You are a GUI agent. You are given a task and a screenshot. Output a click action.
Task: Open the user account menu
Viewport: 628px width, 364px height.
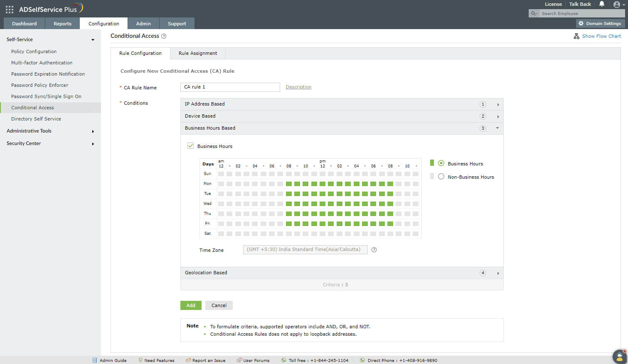(616, 4)
